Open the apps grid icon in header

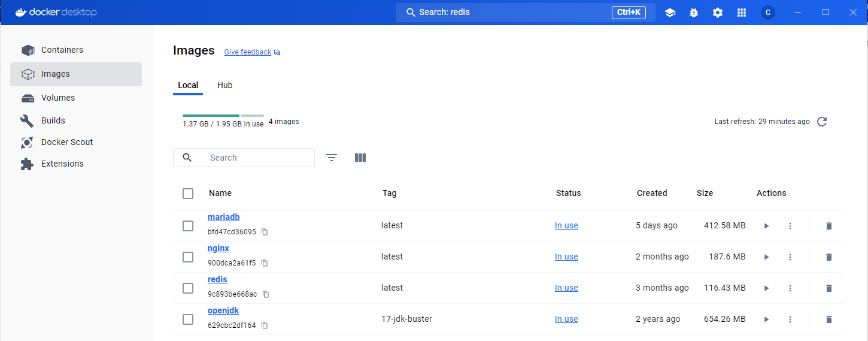click(742, 13)
